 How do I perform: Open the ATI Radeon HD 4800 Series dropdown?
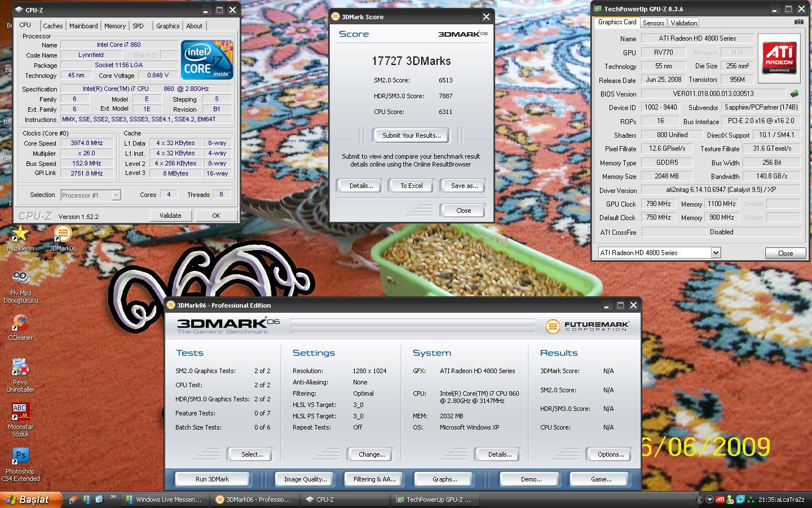(716, 252)
